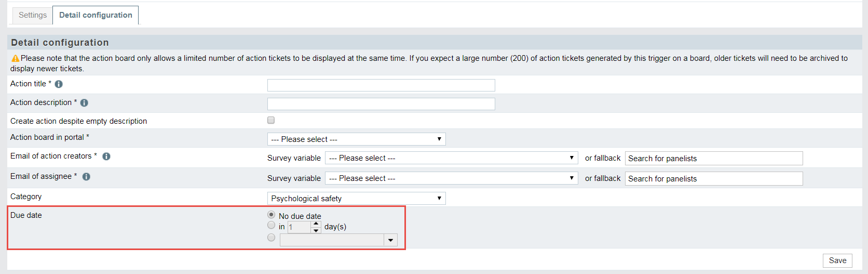This screenshot has height=274, width=868.
Task: Select the 'in day(s)' due date radio
Action: pos(271,225)
